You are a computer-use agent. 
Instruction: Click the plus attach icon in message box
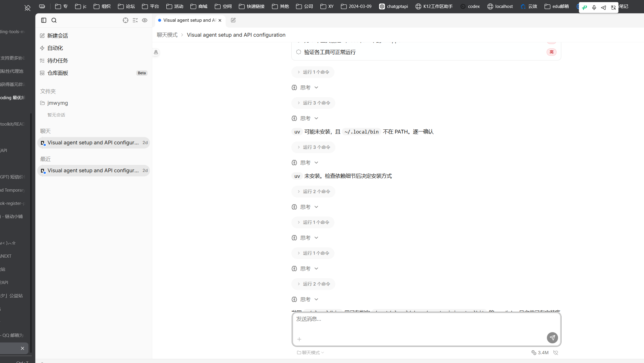click(x=299, y=339)
